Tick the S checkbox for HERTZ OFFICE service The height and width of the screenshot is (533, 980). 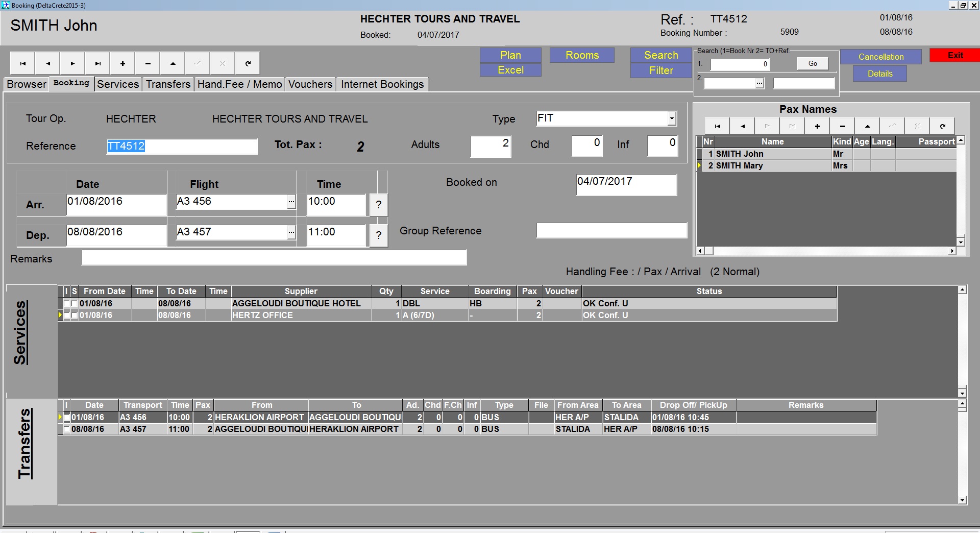point(75,316)
